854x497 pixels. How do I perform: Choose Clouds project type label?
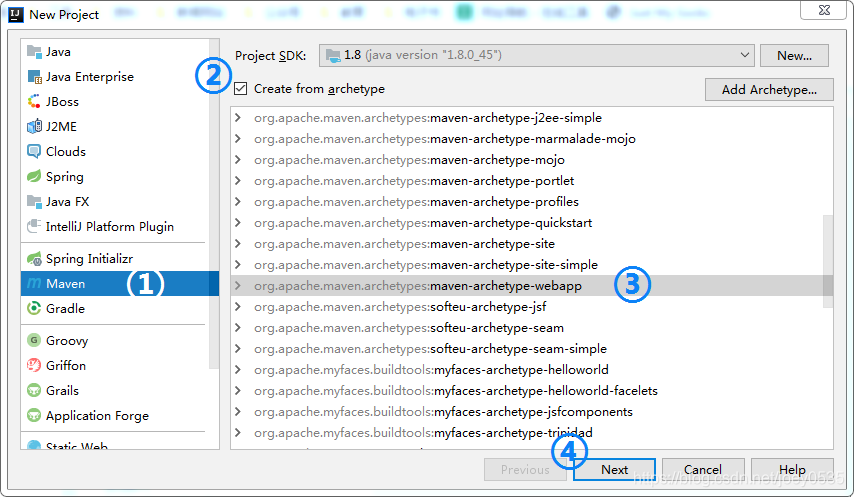pyautogui.click(x=66, y=151)
